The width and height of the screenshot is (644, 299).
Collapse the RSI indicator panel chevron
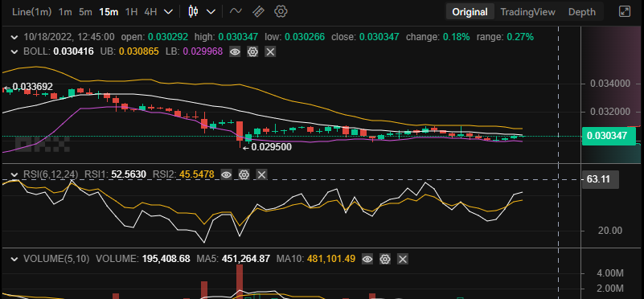14,175
